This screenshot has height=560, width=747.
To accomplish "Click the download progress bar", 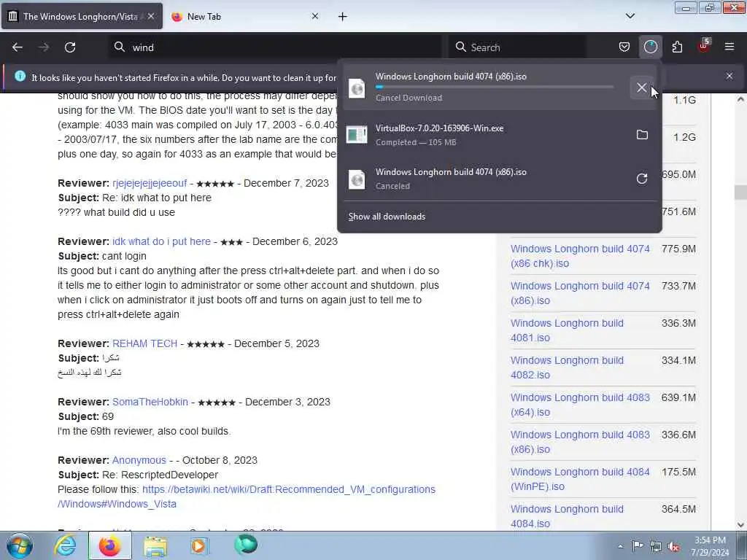I will point(494,87).
